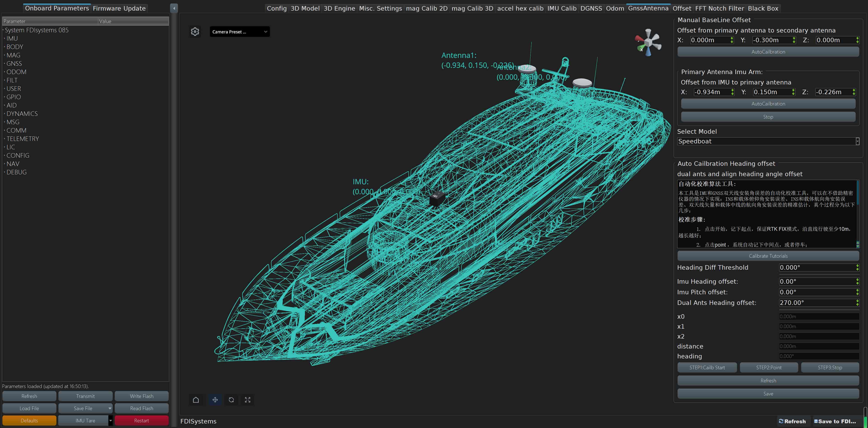Toggle fullscreen expand icon in 3D viewport

pyautogui.click(x=248, y=400)
